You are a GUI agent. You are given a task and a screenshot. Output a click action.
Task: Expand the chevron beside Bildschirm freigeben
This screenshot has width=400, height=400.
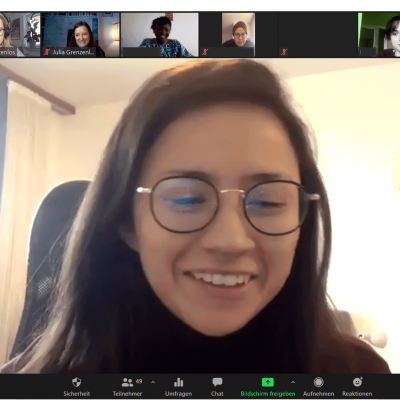293,382
